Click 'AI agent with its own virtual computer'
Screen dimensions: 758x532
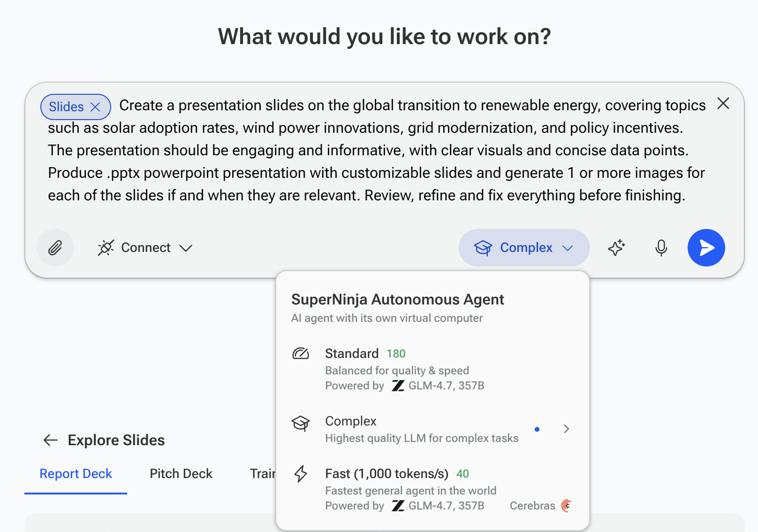(387, 318)
